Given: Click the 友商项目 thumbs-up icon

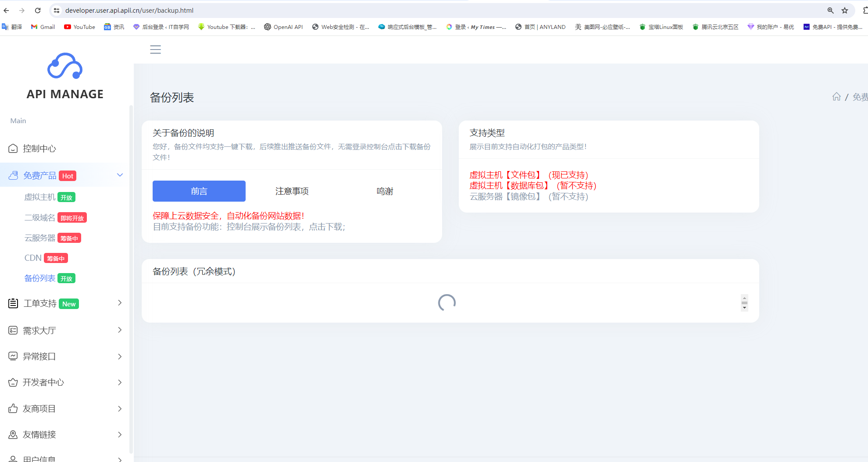Looking at the screenshot, I should point(13,408).
